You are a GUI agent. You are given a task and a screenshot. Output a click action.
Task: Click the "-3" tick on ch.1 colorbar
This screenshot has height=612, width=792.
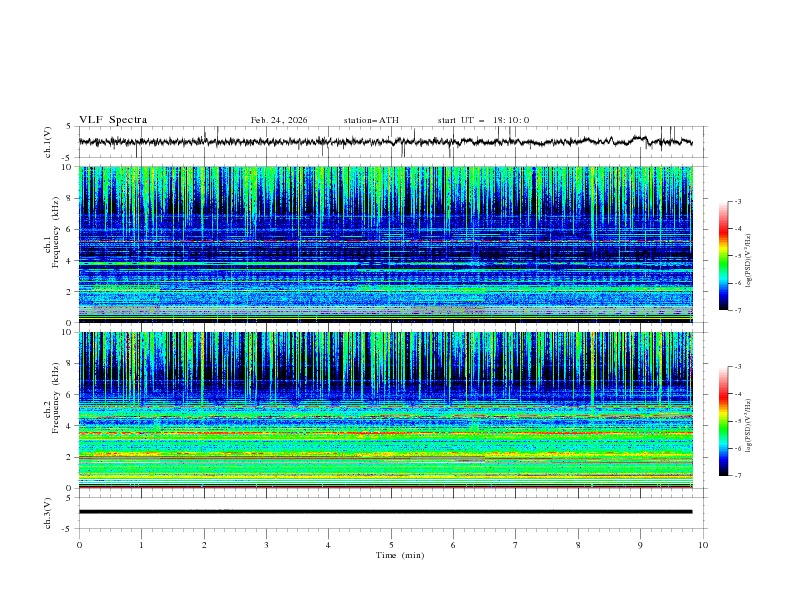(x=738, y=202)
